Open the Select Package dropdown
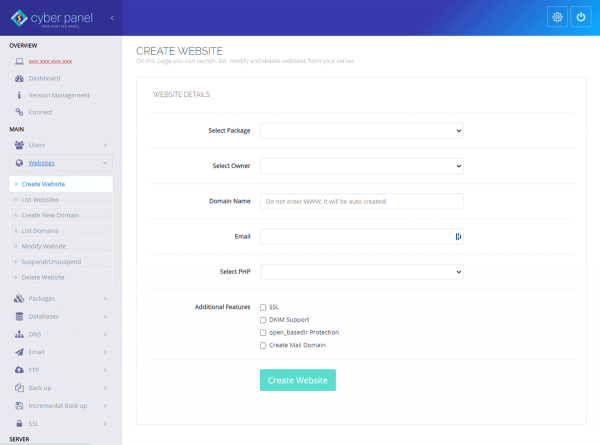600x445 pixels. point(362,131)
